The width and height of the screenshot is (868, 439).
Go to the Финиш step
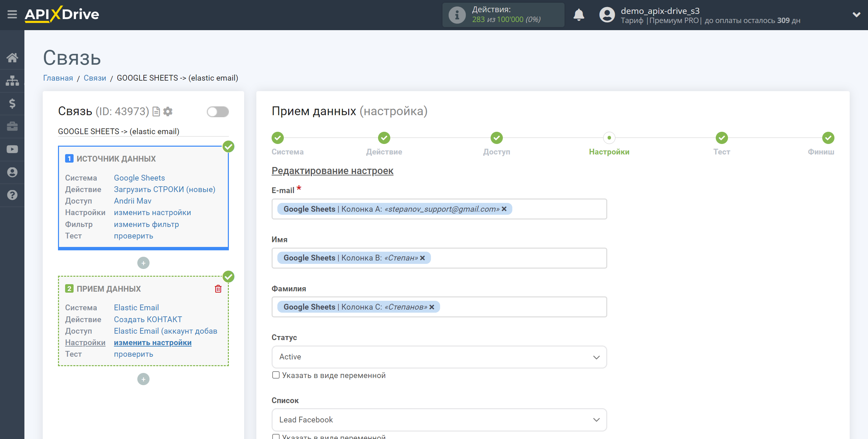[x=828, y=138]
